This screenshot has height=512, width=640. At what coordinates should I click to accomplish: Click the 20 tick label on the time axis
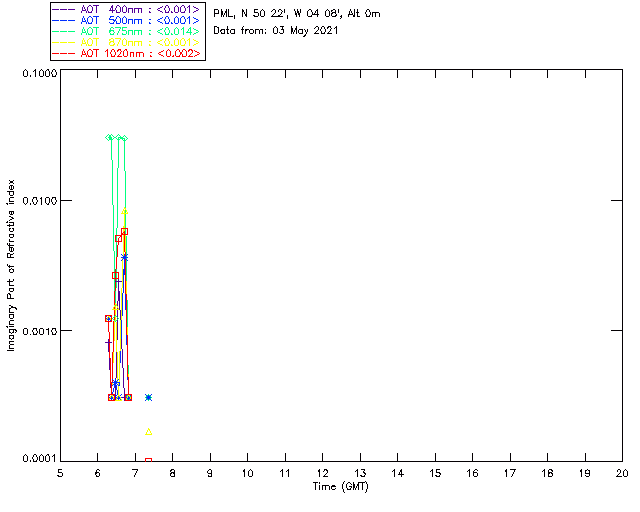[x=621, y=473]
